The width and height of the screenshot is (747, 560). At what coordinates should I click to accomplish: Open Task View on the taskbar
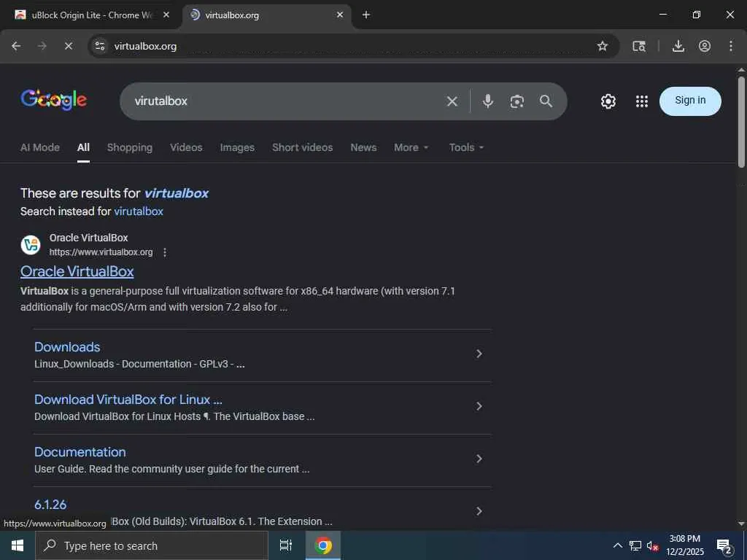(x=286, y=545)
